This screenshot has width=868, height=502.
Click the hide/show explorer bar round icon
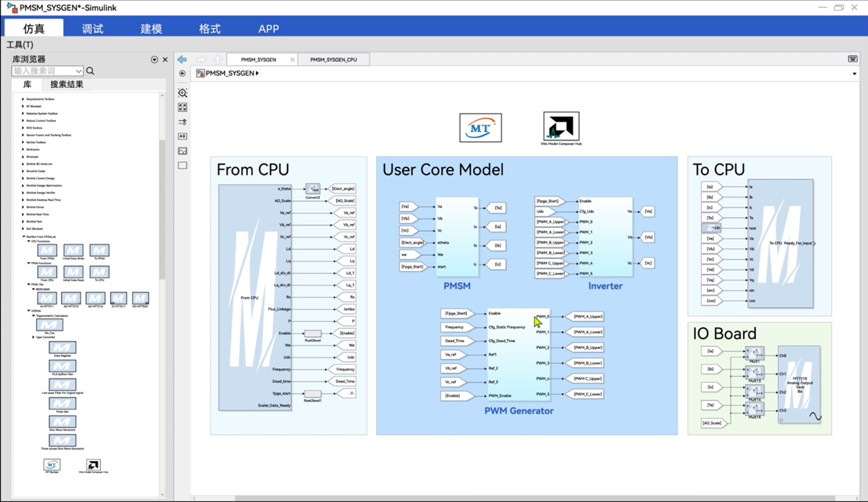click(182, 73)
